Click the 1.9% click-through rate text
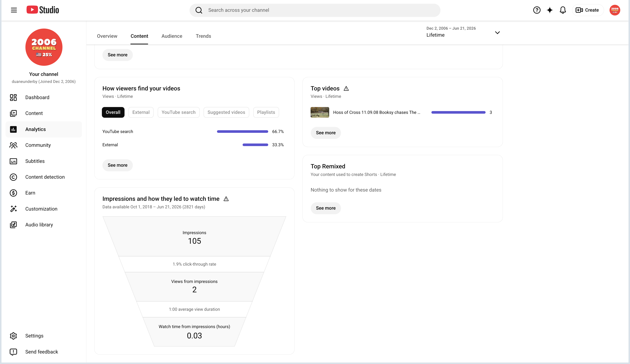Viewport: 630px width, 364px height. coord(195,264)
